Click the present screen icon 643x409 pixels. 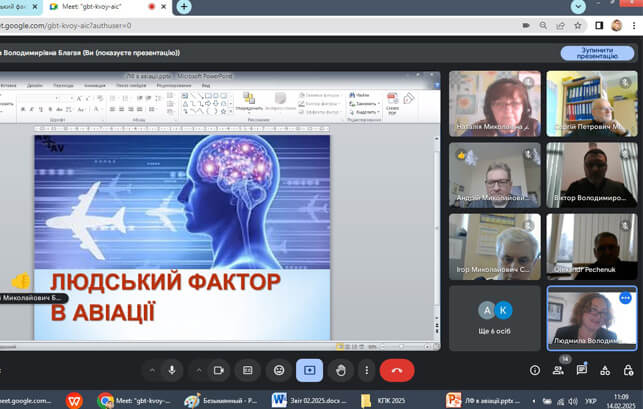click(x=310, y=369)
